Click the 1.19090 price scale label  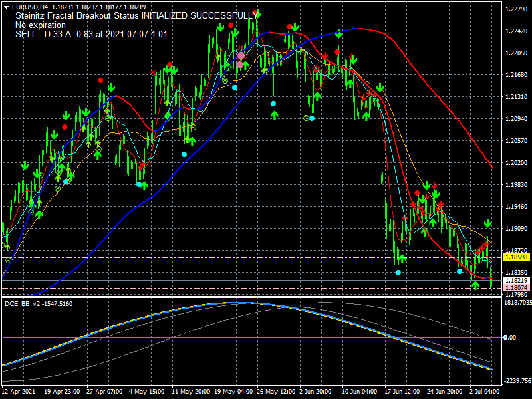point(517,229)
